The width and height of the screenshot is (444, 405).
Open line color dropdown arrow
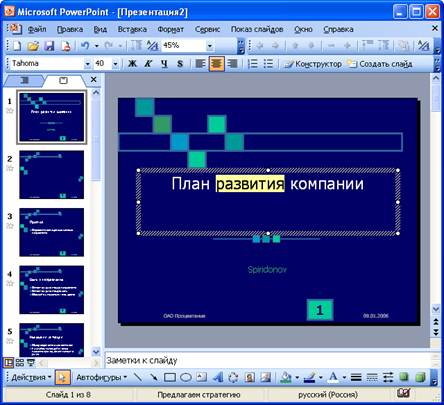tap(321, 377)
